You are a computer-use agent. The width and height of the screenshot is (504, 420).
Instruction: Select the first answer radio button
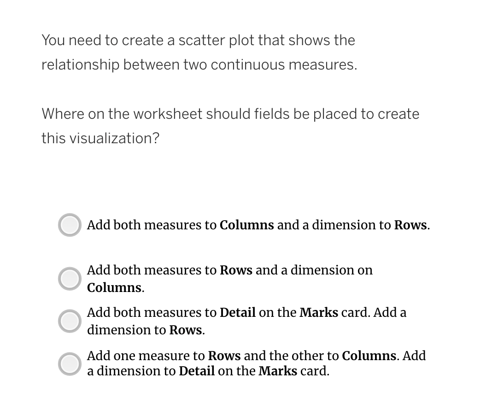69,225
